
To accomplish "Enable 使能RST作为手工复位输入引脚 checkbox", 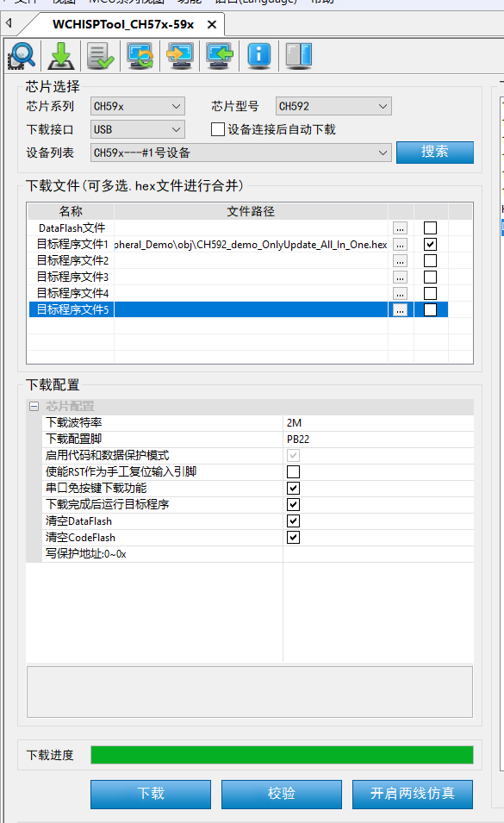I will [293, 472].
